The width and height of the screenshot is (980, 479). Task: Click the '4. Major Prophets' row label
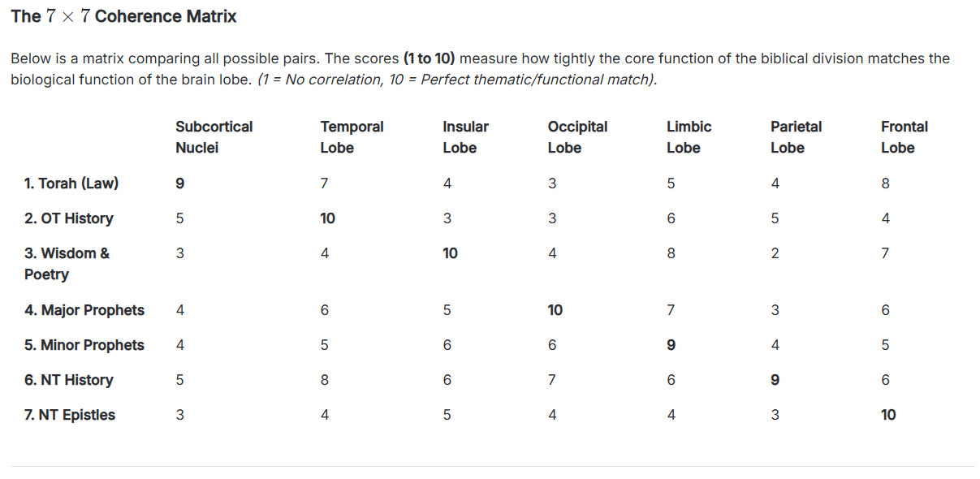click(84, 310)
